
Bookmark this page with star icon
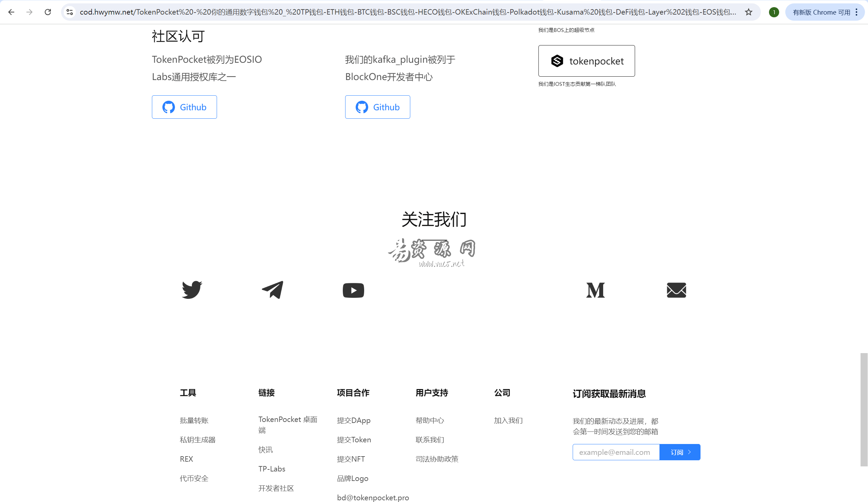[x=748, y=12]
